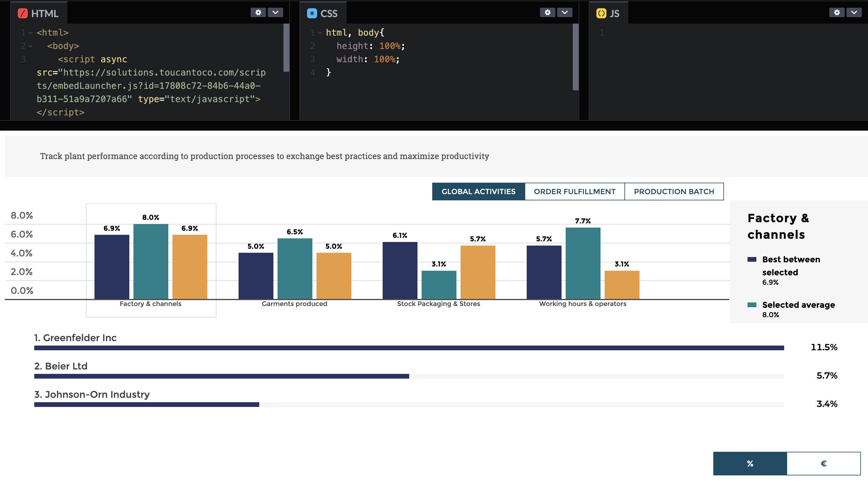868x481 pixels.
Task: Expand HTML editor dropdown chevron
Action: tap(275, 12)
